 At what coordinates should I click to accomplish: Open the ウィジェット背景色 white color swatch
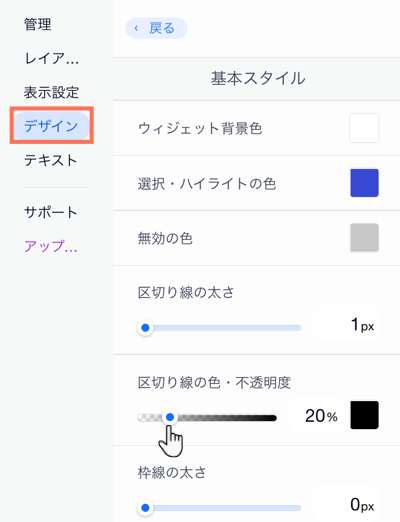(364, 128)
